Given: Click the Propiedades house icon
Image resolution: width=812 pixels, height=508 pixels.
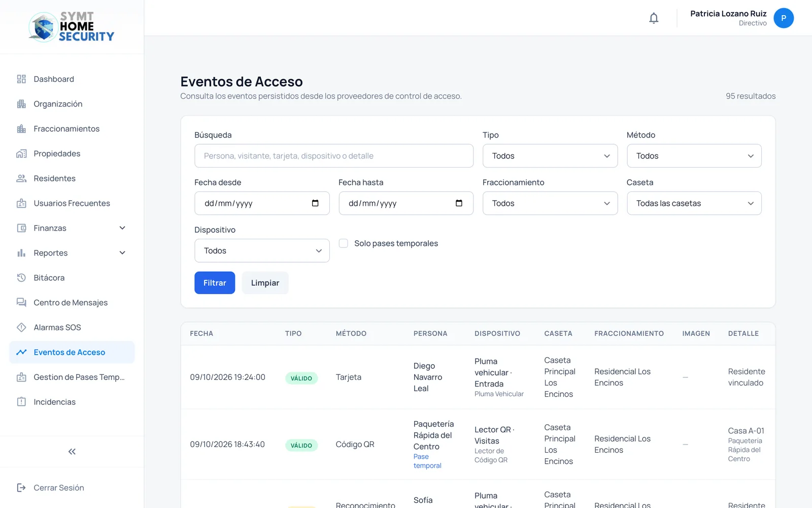Looking at the screenshot, I should click(x=21, y=154).
